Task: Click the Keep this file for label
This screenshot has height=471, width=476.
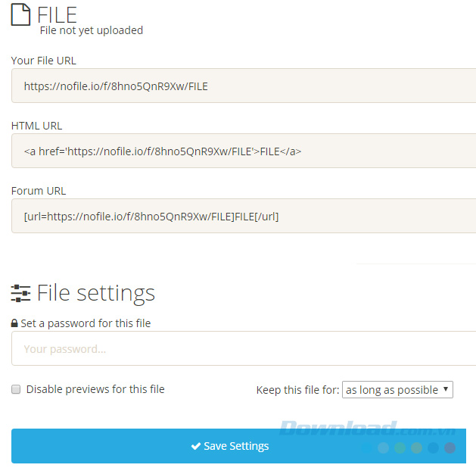Action: pos(297,390)
